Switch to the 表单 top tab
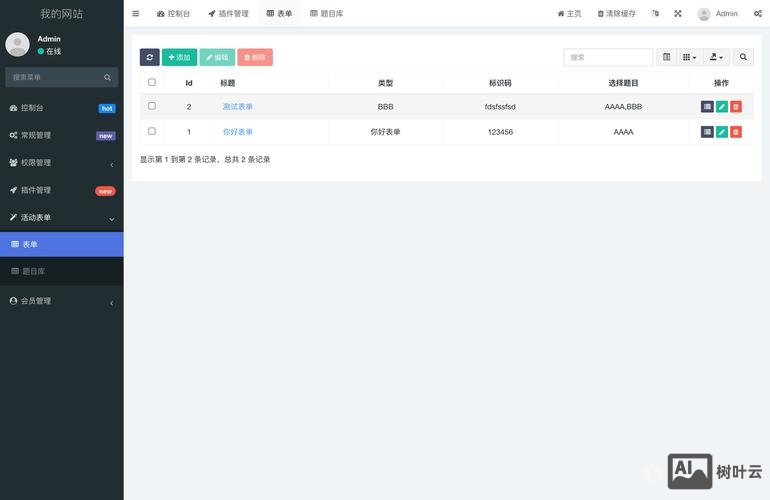770x500 pixels. [279, 14]
